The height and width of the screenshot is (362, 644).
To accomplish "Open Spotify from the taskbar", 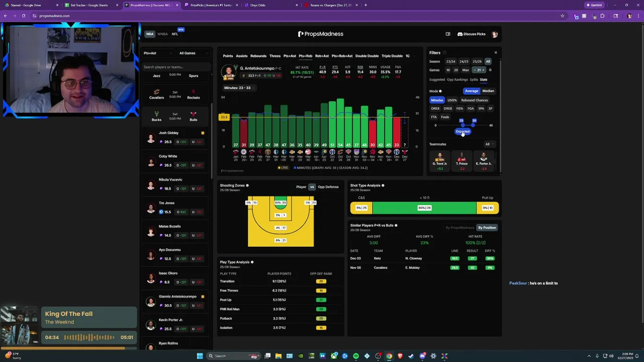I will [356, 356].
